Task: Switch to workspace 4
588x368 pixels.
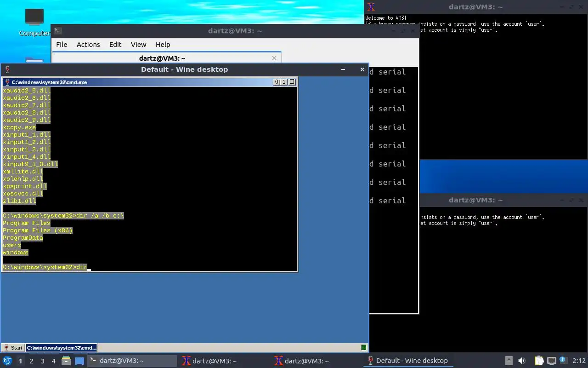Action: pyautogui.click(x=53, y=361)
